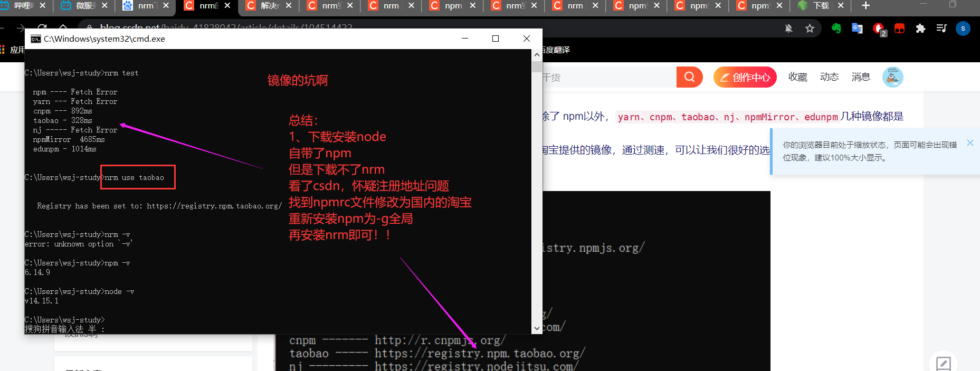Open the CSDN user avatar menu
This screenshot has height=371, width=980.
coord(892,77)
